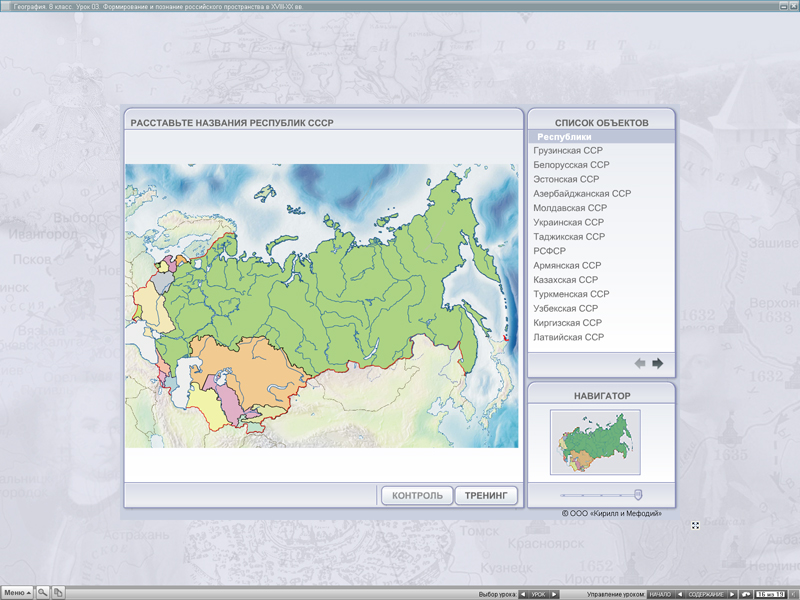Select Грузинская ССР from the list

tap(568, 150)
